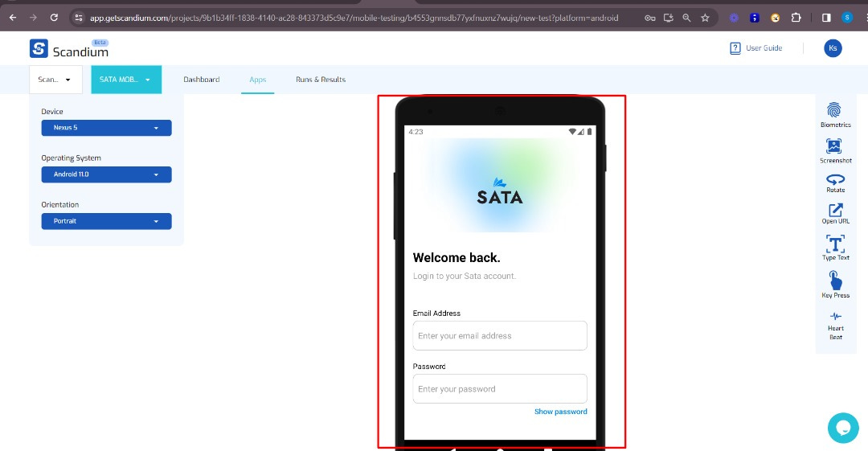Screen dimensions: 868x451
Task: Open saved passwords key icon
Action: point(650,18)
